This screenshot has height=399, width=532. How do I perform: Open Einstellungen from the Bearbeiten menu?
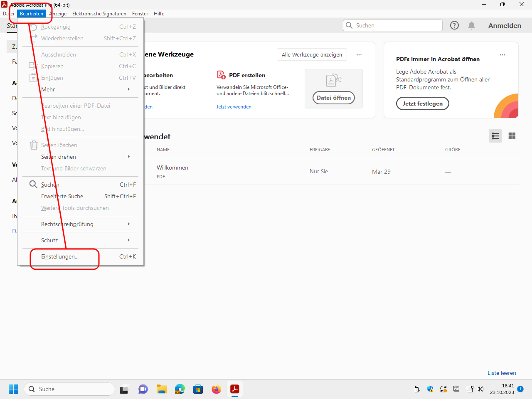(x=60, y=257)
